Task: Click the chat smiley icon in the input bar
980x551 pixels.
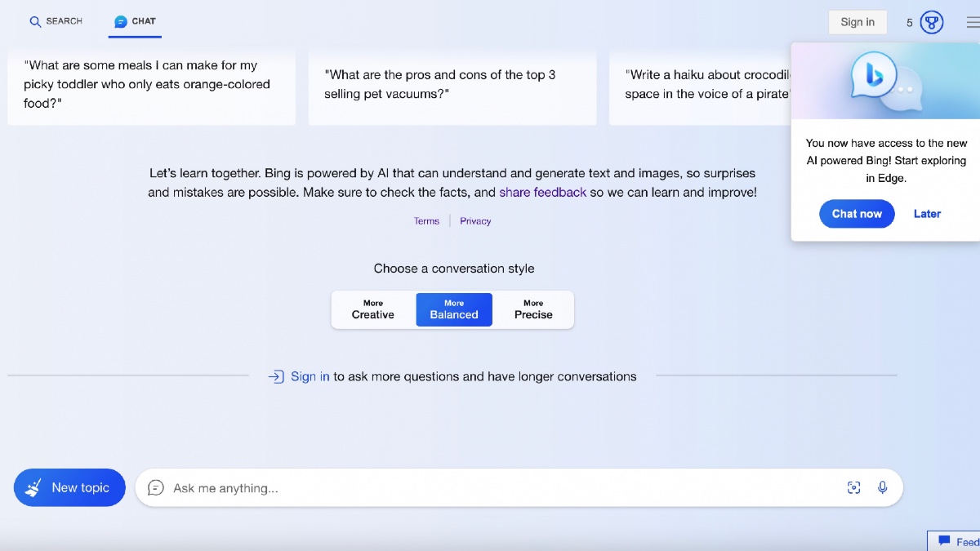Action: pos(155,487)
